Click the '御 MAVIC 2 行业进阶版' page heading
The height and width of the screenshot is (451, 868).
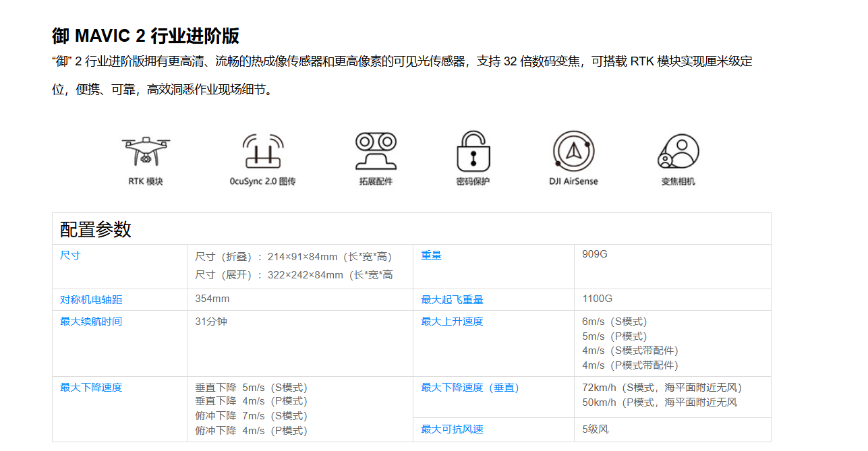[146, 36]
